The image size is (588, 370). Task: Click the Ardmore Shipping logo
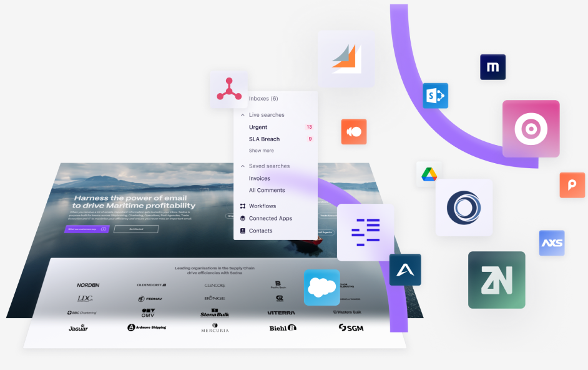point(147,327)
